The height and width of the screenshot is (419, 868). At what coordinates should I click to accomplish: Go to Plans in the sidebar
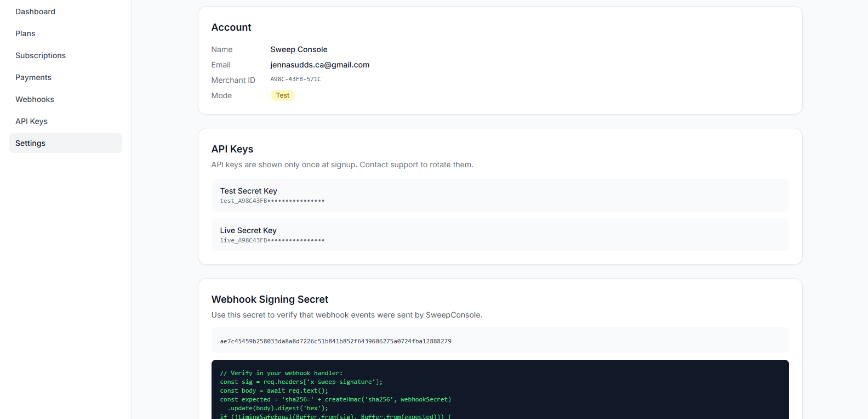25,33
